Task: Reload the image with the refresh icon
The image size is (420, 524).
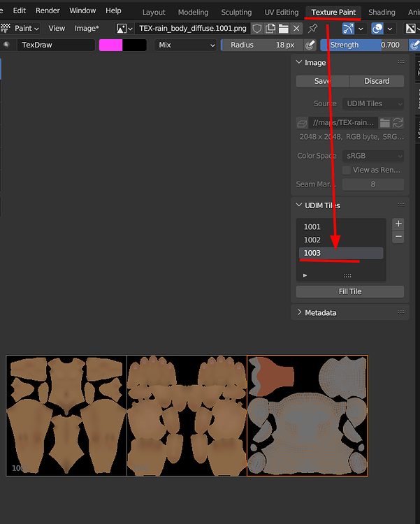Action: [398, 123]
